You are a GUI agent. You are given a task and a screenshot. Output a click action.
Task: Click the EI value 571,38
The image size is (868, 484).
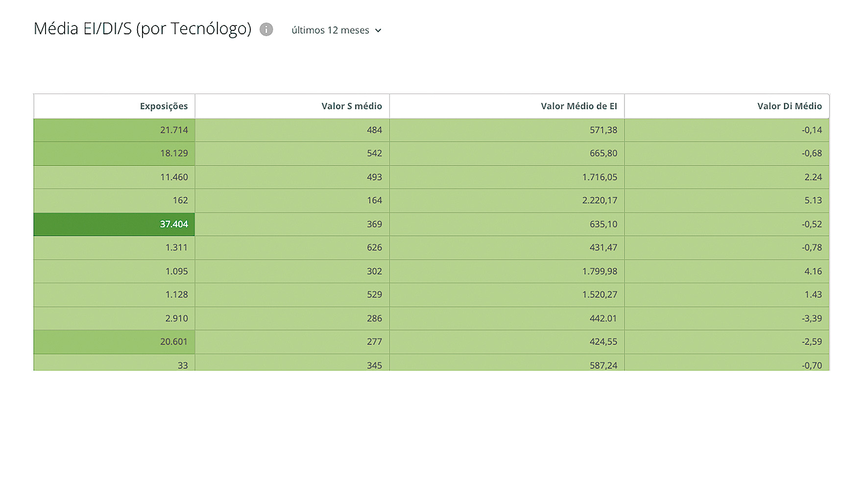pyautogui.click(x=603, y=130)
